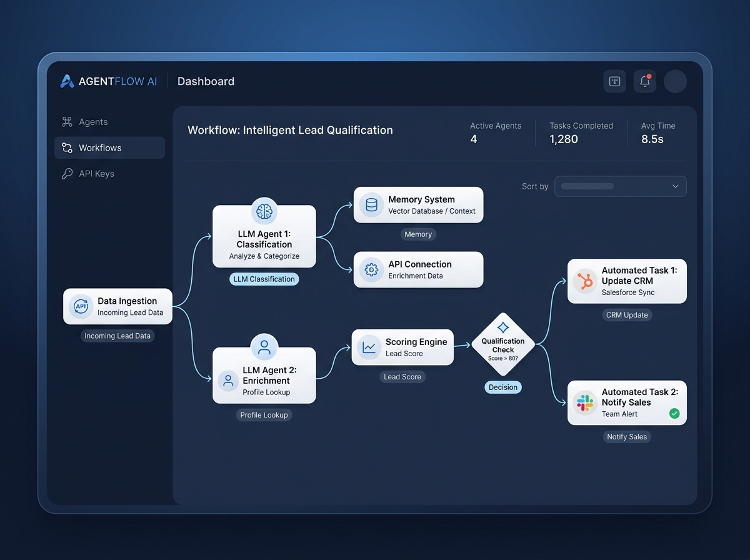Viewport: 750px width, 560px height.
Task: Select Workflows in the sidebar
Action: [109, 148]
